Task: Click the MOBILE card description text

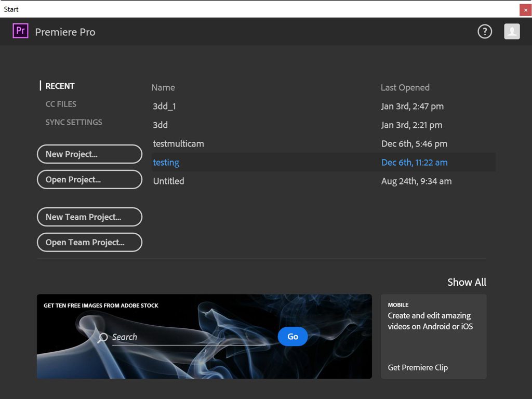Action: tap(430, 321)
